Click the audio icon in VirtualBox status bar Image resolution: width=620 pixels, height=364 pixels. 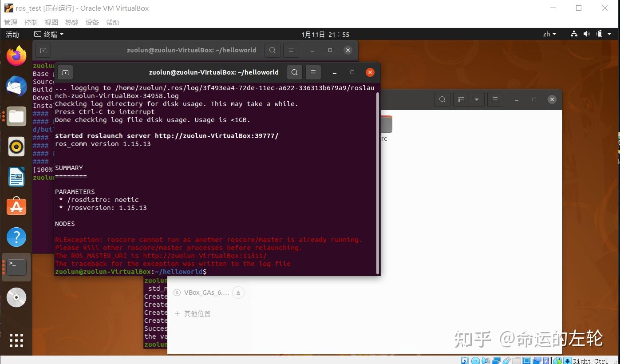[x=486, y=360]
